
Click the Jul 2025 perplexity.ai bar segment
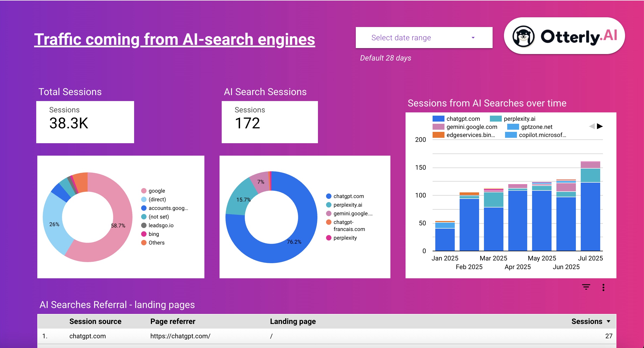(x=590, y=175)
